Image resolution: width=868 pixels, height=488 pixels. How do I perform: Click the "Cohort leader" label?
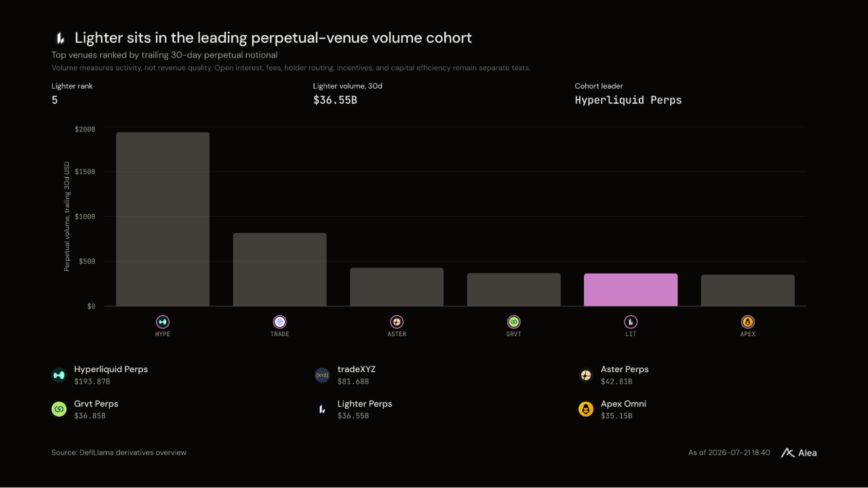[599, 86]
